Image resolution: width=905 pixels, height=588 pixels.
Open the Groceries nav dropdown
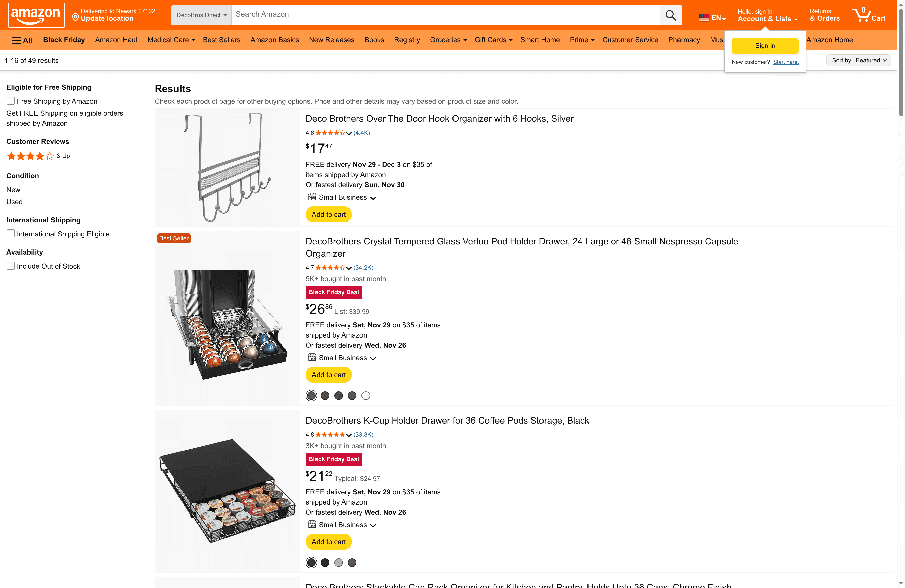[448, 40]
